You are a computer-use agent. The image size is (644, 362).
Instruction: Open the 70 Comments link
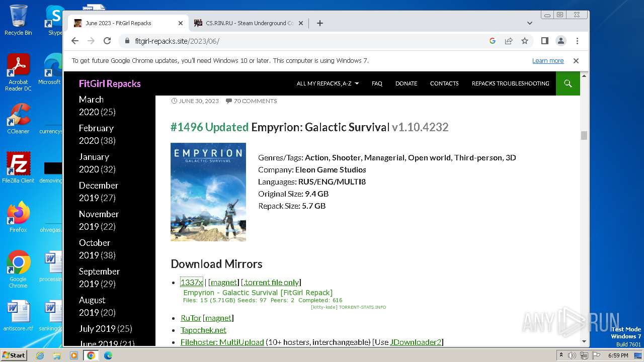255,101
